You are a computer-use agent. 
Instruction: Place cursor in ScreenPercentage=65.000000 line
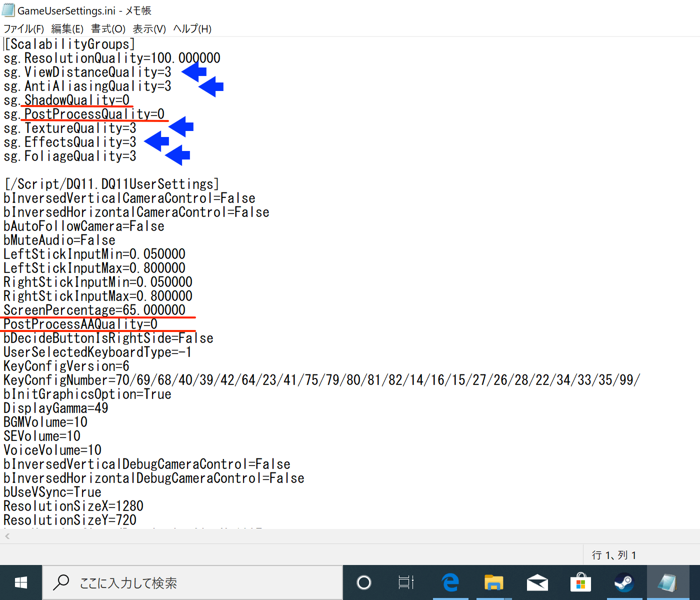(x=94, y=310)
